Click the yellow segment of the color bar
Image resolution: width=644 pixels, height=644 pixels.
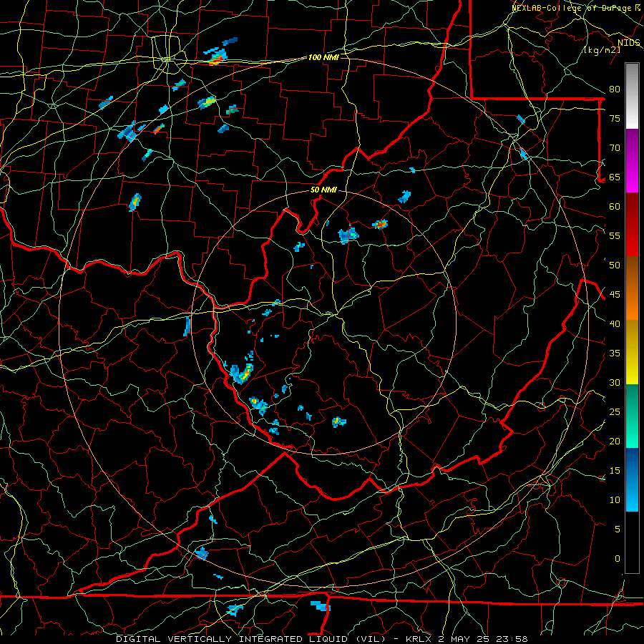point(632,352)
